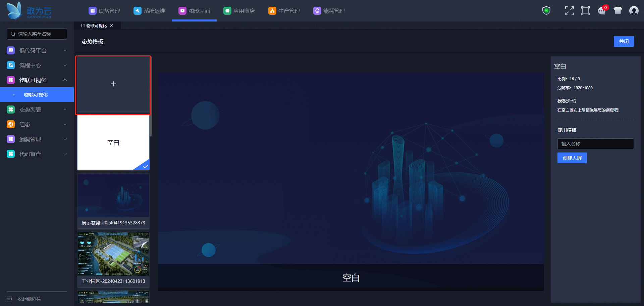Click the 代码审查 sidebar icon
Image resolution: width=644 pixels, height=306 pixels.
[11, 154]
